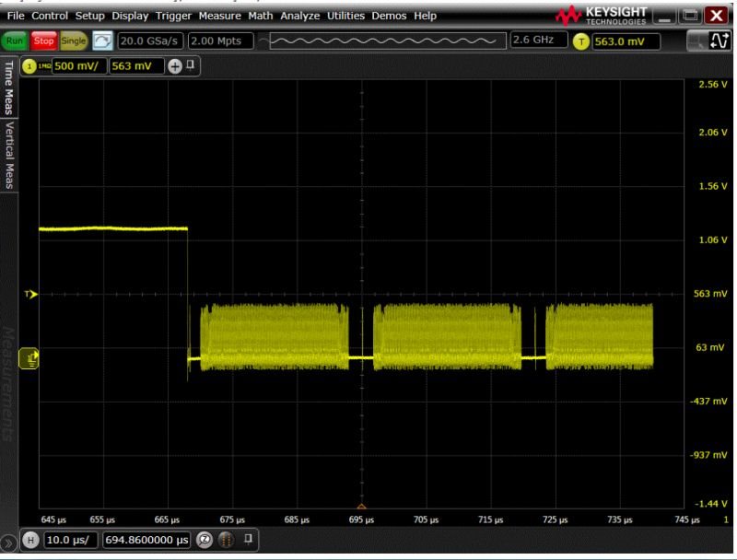Open the Trigger menu

(173, 16)
